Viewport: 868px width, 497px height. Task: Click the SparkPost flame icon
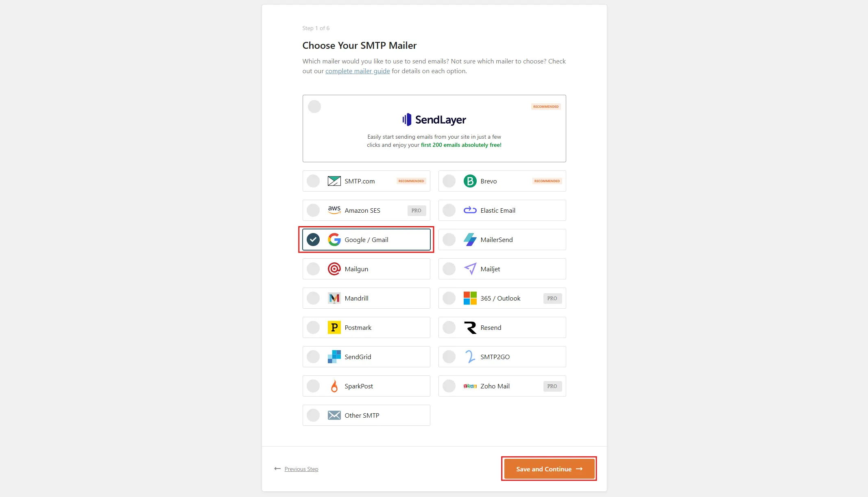tap(334, 386)
